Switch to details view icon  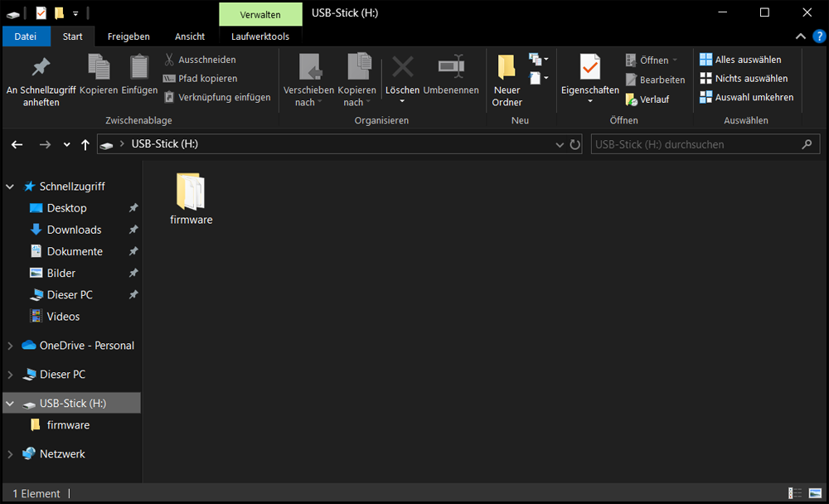795,493
